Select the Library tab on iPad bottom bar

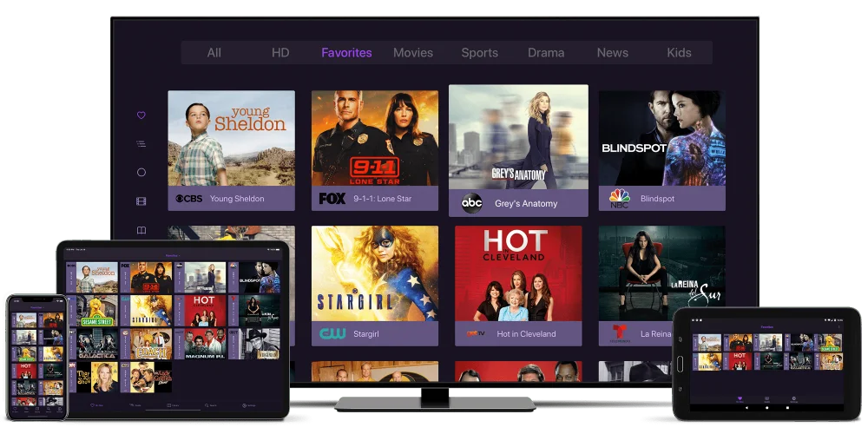tap(174, 405)
